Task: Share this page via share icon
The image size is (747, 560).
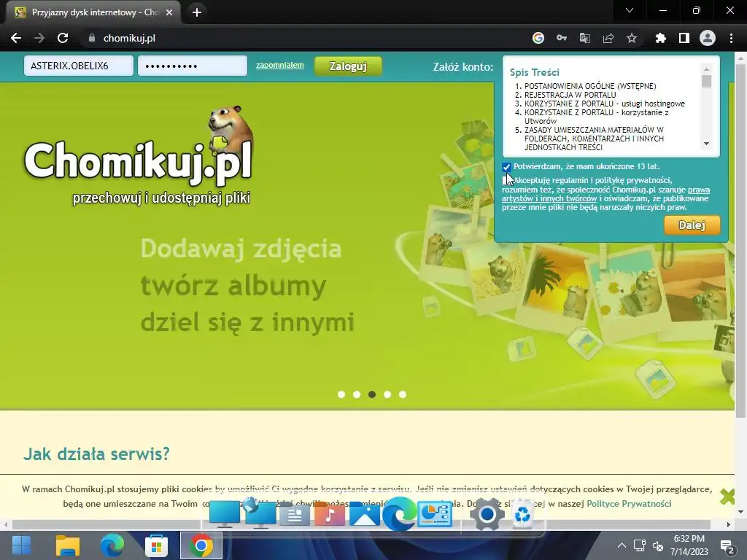Action: tap(608, 38)
